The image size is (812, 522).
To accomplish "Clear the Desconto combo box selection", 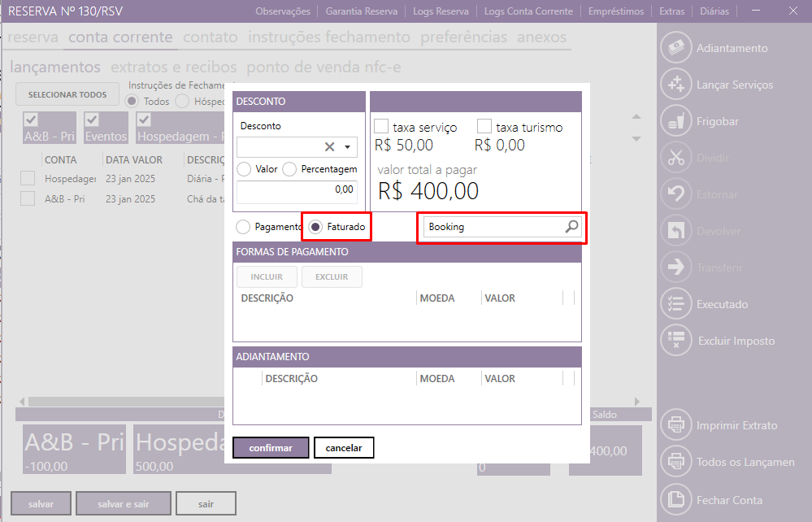I will [x=329, y=147].
